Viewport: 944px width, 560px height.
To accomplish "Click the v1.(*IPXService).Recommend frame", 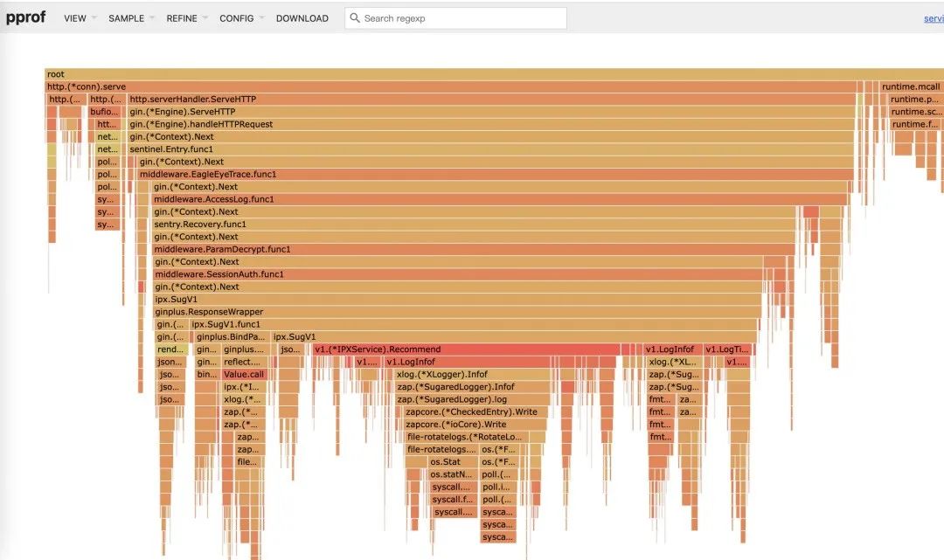I will click(465, 349).
